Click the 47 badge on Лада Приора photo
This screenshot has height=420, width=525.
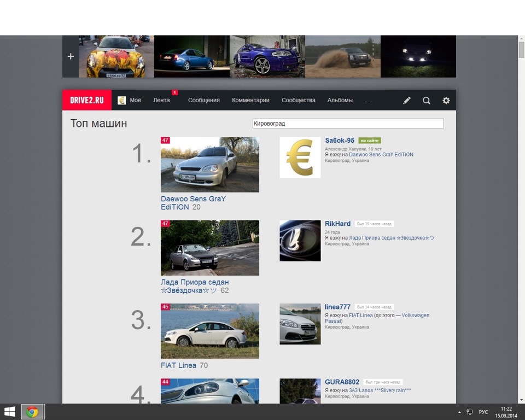[165, 223]
